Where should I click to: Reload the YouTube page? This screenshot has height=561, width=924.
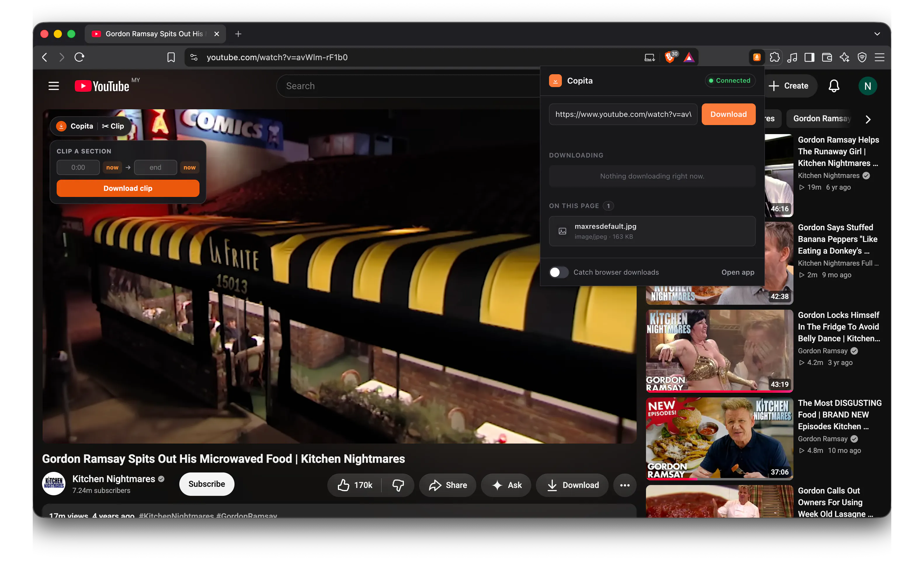(79, 57)
